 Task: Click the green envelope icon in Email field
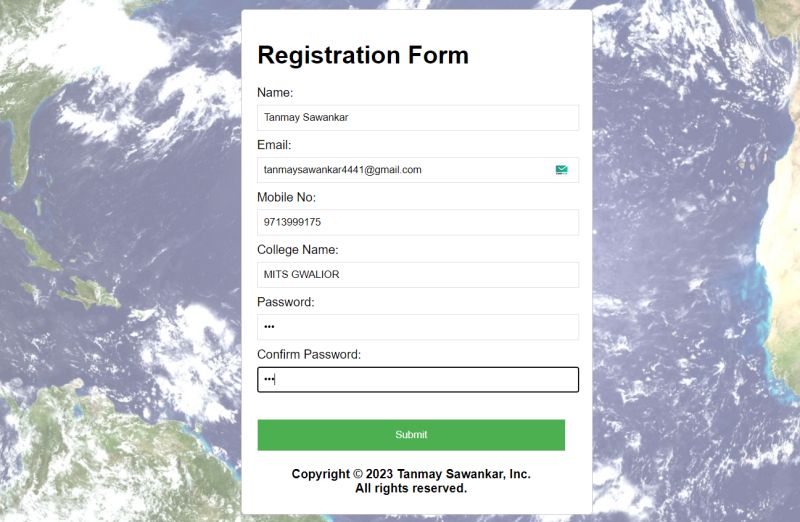pos(561,170)
